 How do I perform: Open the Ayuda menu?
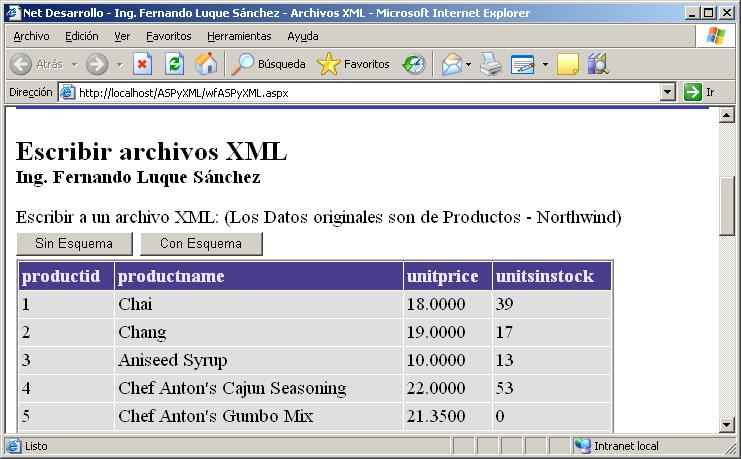[x=303, y=36]
